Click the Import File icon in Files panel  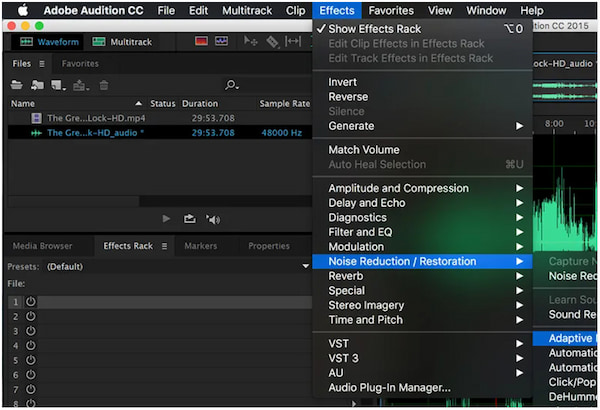37,85
